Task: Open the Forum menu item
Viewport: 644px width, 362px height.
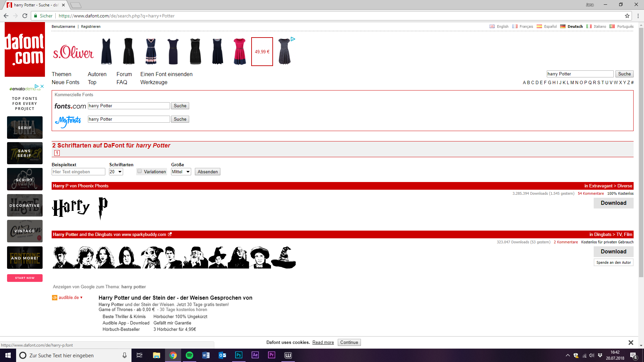Action: pos(124,74)
